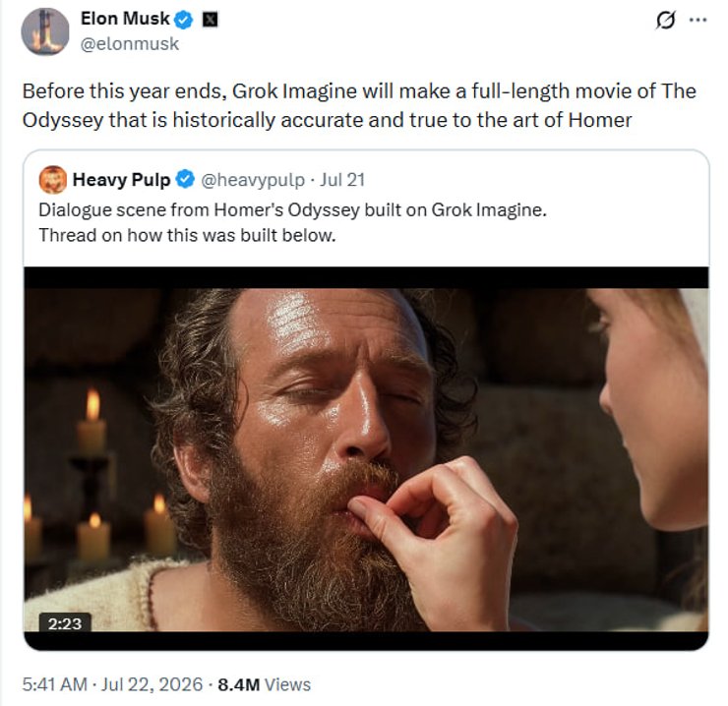The image size is (728, 706).
Task: Open Elon Musk's profile avatar
Action: coord(45,31)
